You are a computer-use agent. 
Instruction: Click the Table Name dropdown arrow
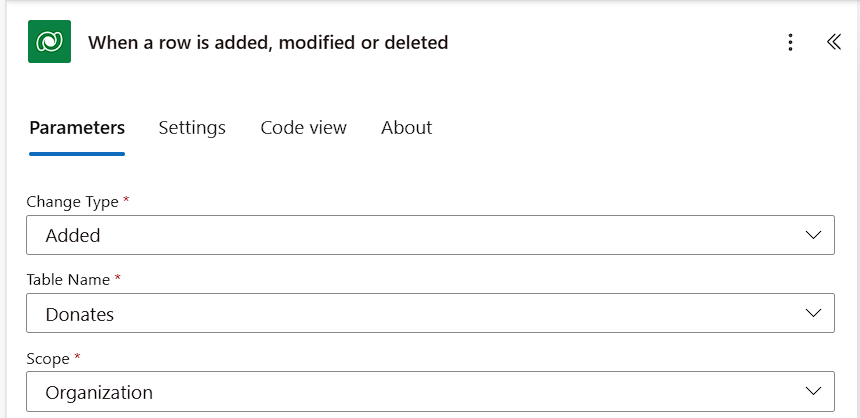pyautogui.click(x=813, y=313)
